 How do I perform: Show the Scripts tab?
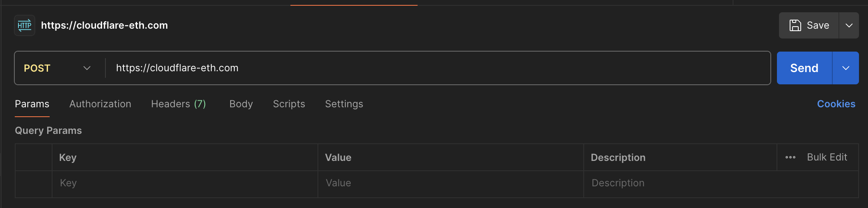289,104
